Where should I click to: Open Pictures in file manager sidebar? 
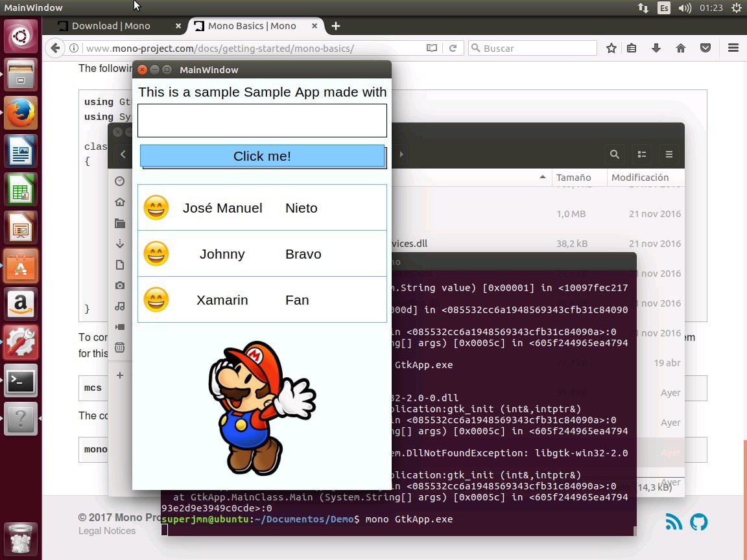(120, 285)
